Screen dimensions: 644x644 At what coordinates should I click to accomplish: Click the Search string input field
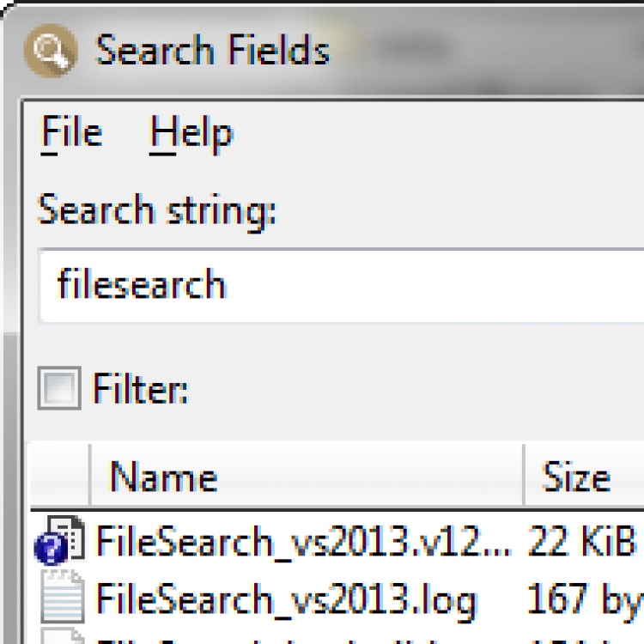[343, 285]
